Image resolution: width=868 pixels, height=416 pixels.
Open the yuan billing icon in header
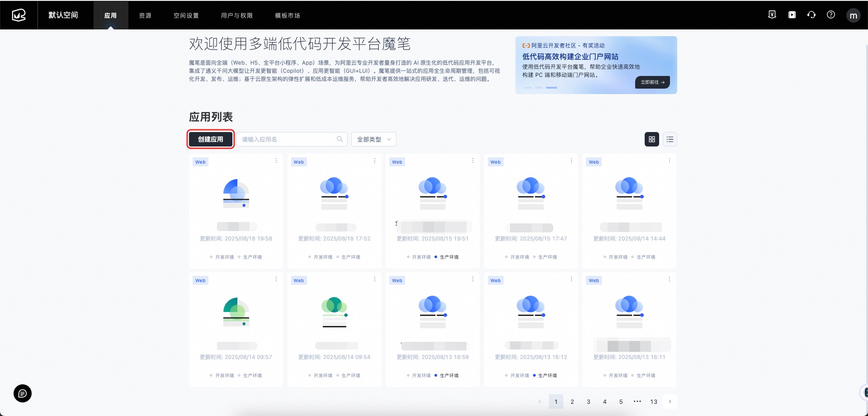tap(772, 14)
